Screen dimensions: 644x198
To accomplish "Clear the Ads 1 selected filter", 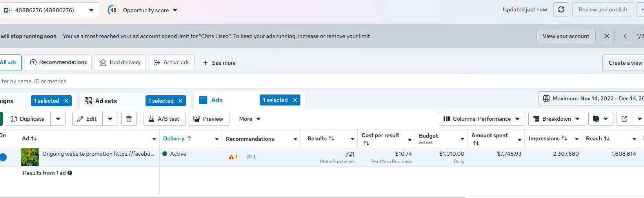I will tap(295, 100).
